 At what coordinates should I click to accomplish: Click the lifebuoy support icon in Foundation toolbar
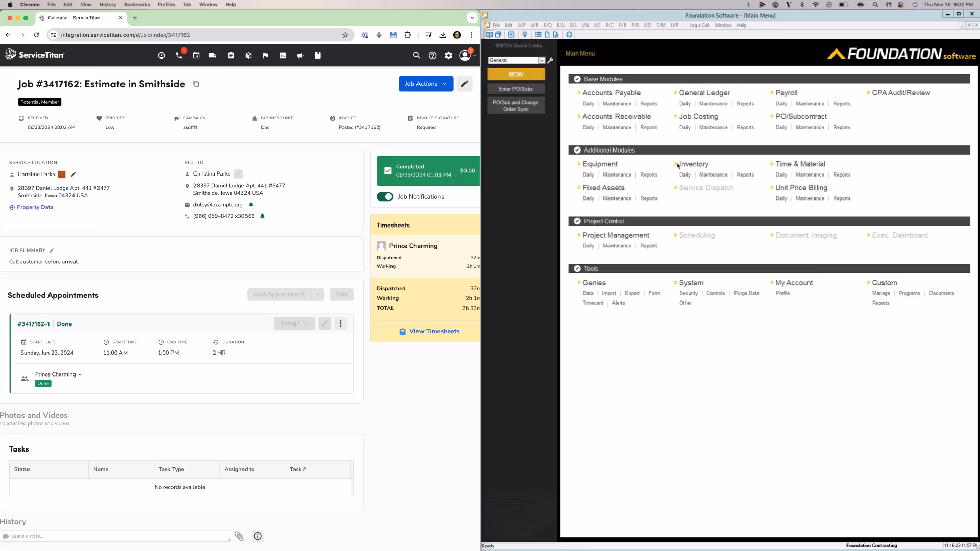pyautogui.click(x=569, y=35)
